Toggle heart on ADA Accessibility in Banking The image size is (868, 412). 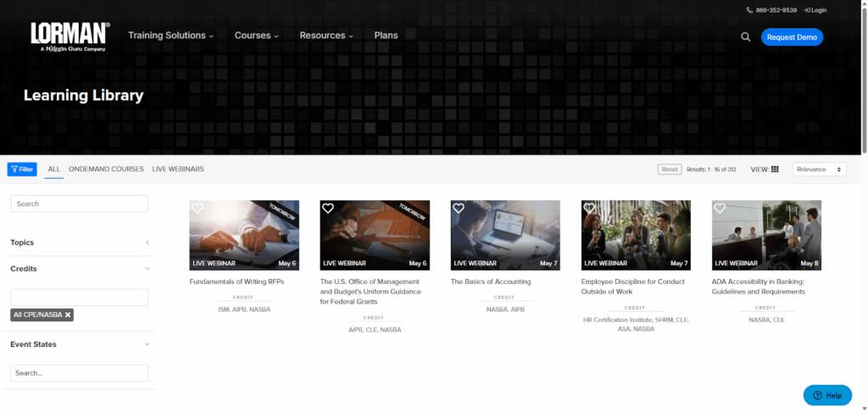click(720, 209)
